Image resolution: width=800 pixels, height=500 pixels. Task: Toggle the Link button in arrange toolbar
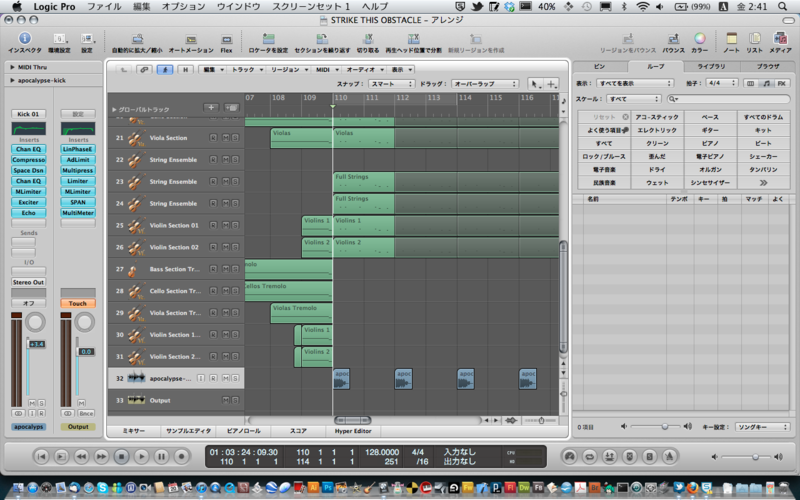tap(144, 69)
